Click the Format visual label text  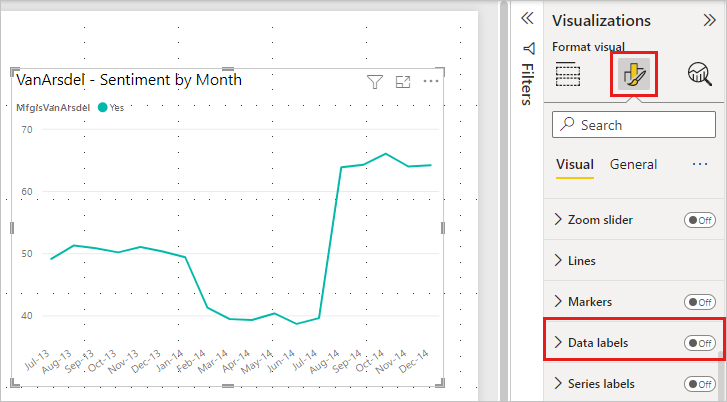(x=588, y=47)
